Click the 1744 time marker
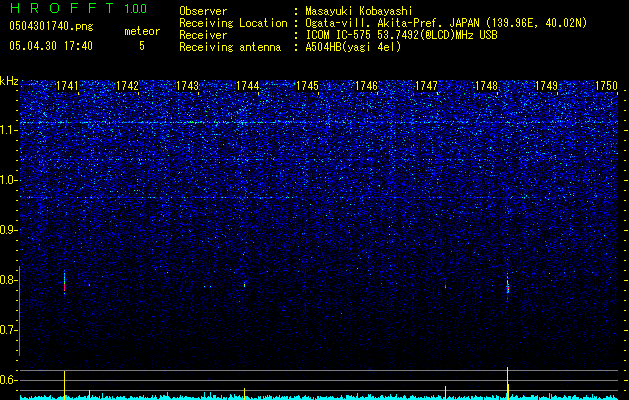 [x=248, y=86]
